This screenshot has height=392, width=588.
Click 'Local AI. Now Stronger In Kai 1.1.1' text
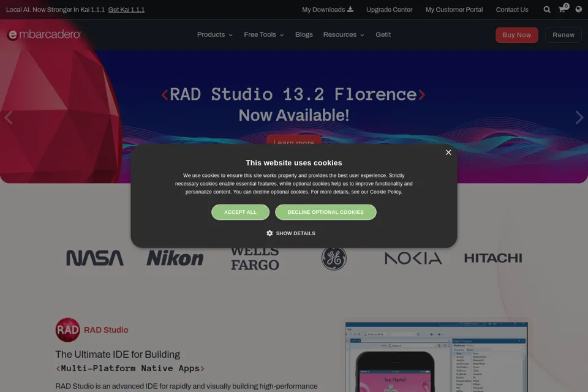56,9
